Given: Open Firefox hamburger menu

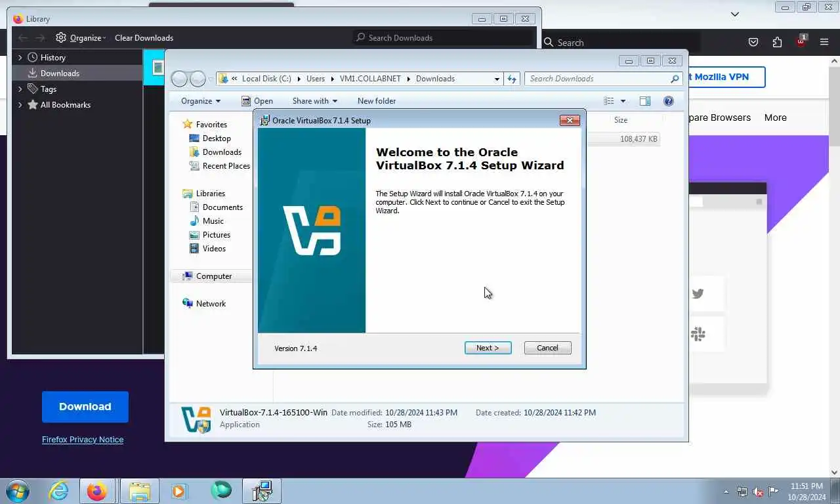Looking at the screenshot, I should [x=824, y=42].
